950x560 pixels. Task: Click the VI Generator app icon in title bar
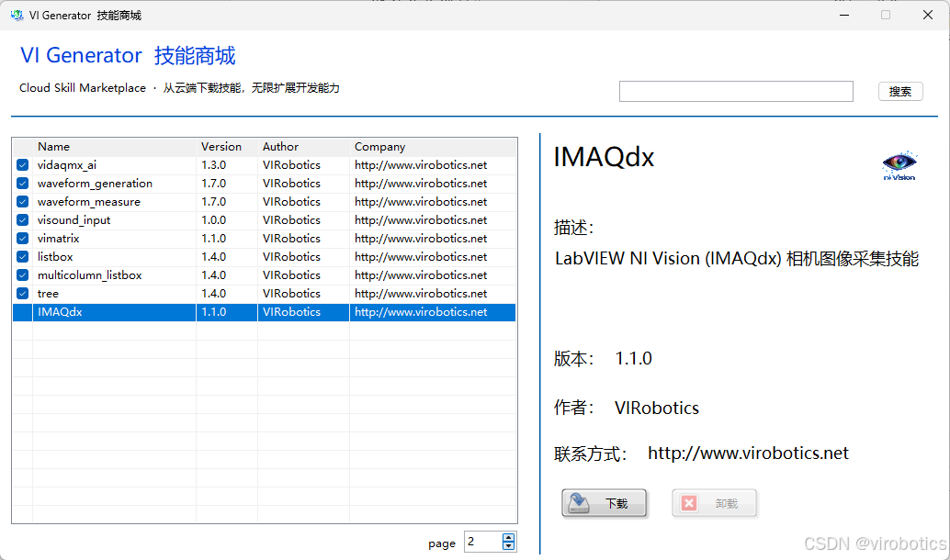[x=17, y=15]
